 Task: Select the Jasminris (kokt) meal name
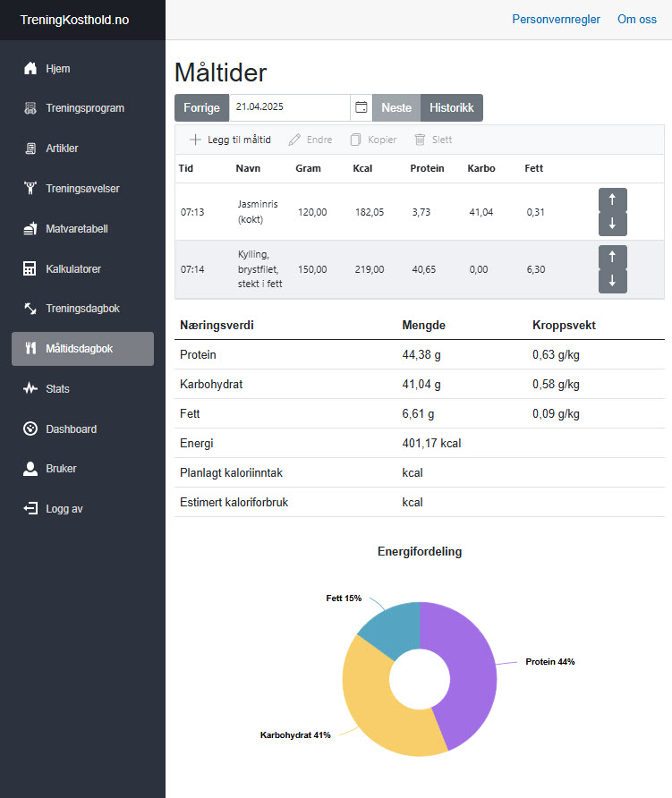point(258,211)
